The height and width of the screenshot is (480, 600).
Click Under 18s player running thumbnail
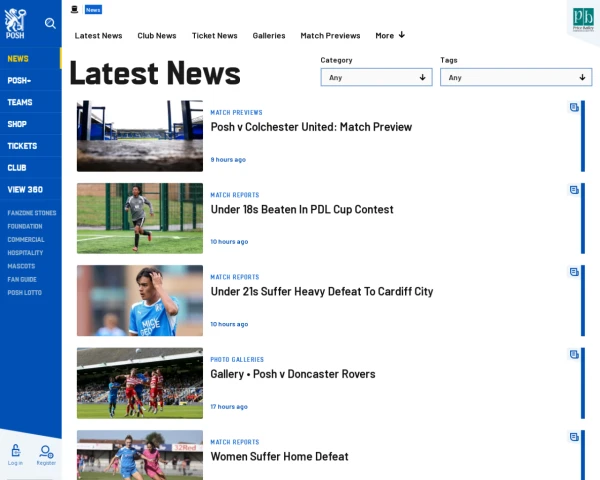[x=140, y=218]
